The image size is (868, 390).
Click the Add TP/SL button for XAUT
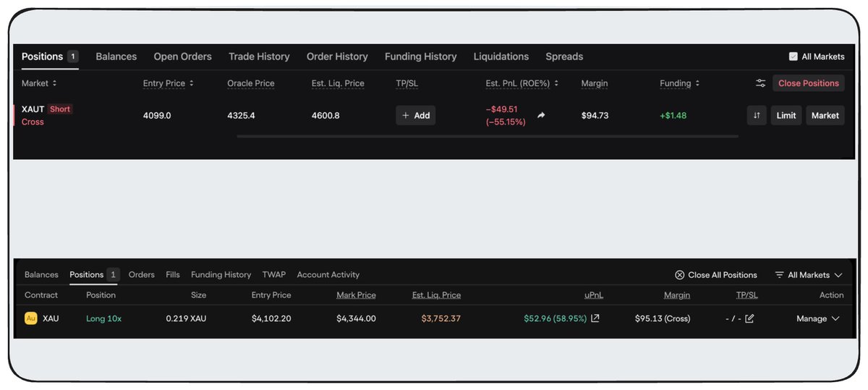(415, 115)
